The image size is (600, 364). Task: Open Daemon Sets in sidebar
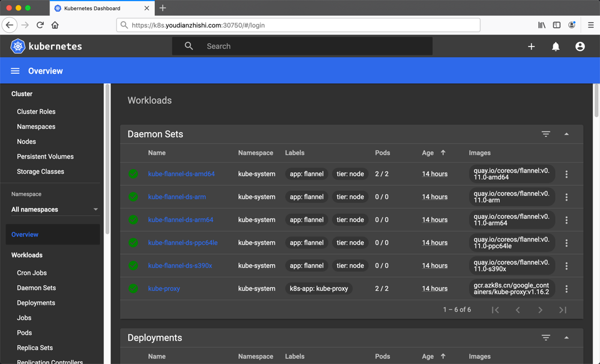36,287
